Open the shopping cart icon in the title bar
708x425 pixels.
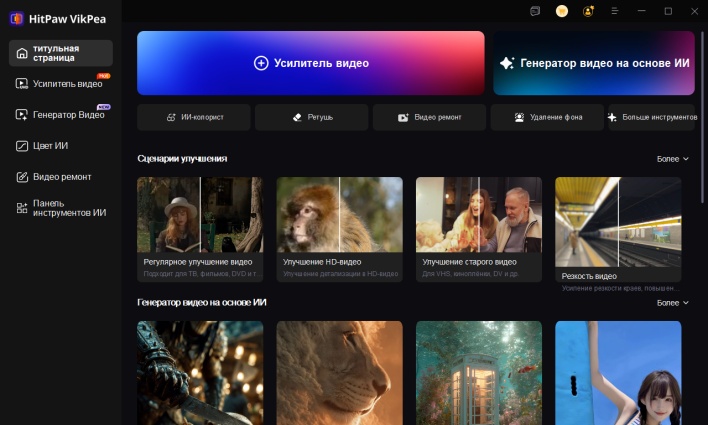(562, 11)
